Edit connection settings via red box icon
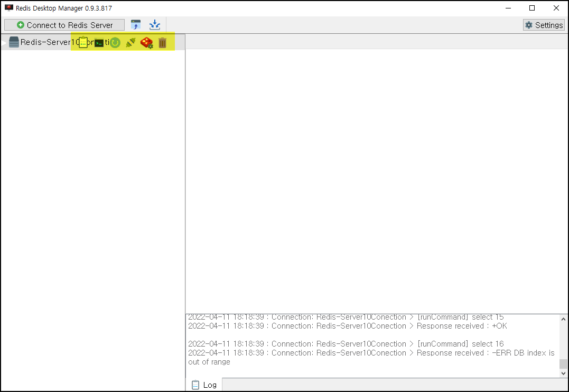569x392 pixels. coord(146,43)
